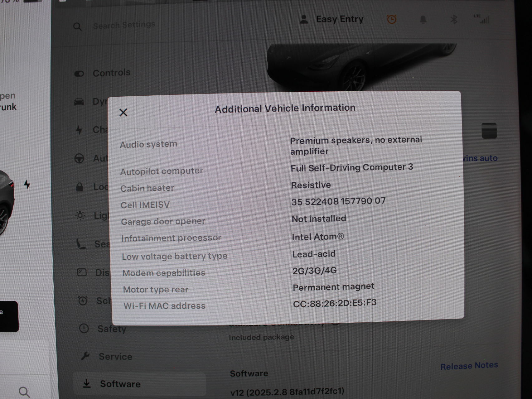Click the Open Trunk button
532x399 pixels.
click(x=8, y=101)
